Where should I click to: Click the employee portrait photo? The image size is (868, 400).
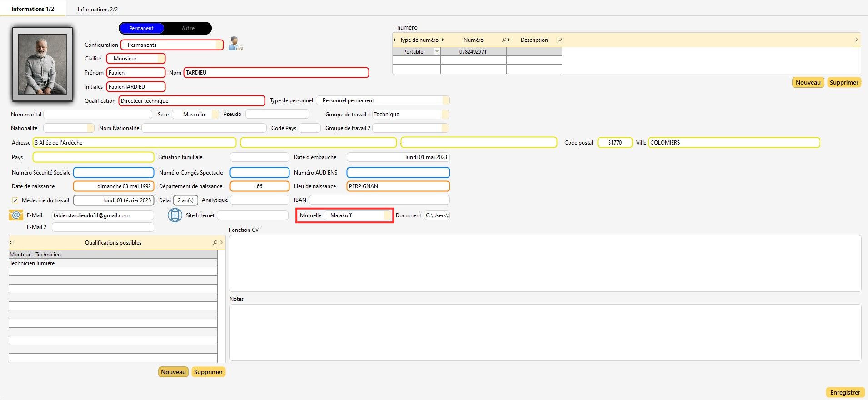pos(43,64)
